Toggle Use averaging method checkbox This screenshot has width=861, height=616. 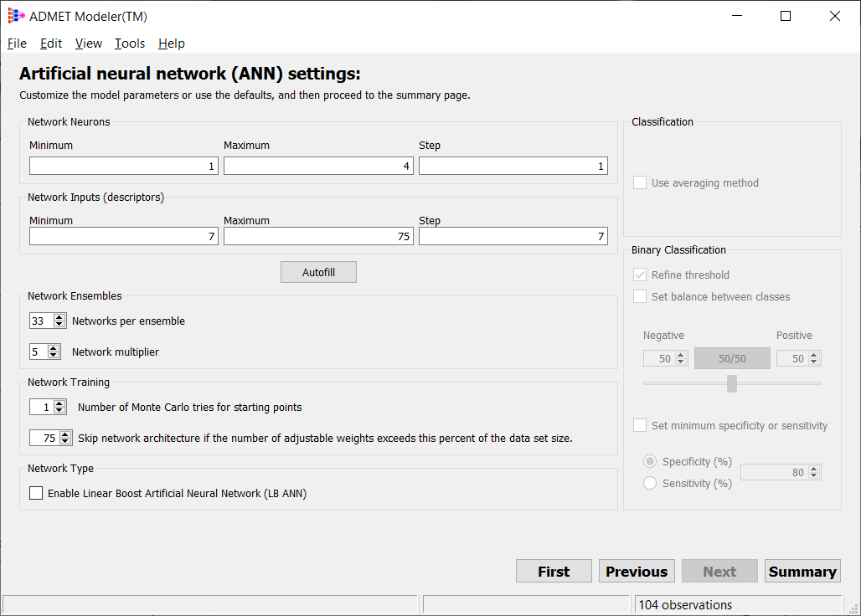(x=640, y=182)
